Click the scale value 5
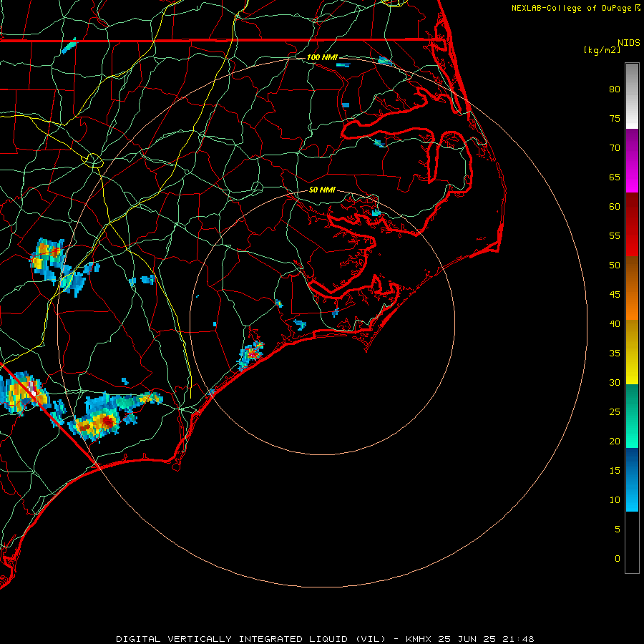The width and height of the screenshot is (644, 644). [618, 530]
